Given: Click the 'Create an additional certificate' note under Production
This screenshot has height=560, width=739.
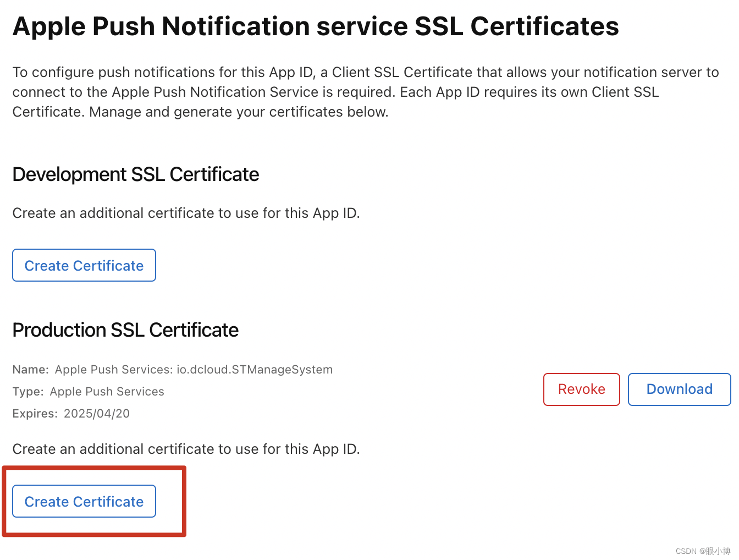Looking at the screenshot, I should click(186, 449).
